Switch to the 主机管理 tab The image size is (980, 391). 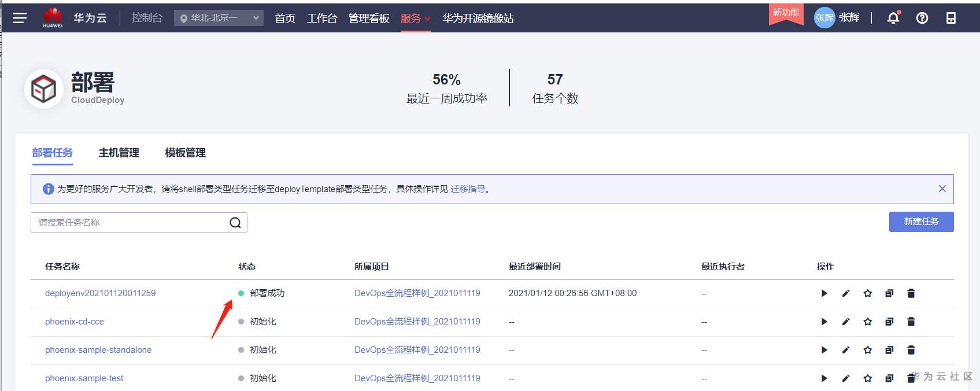coord(119,153)
